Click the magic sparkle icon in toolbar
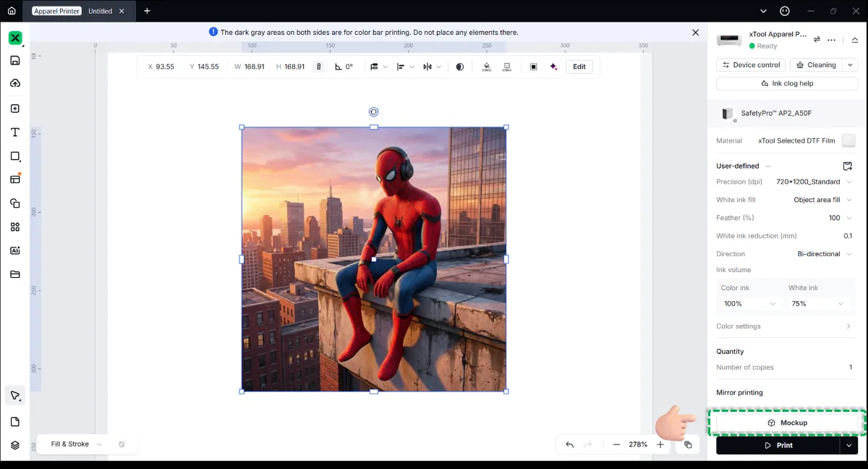The height and width of the screenshot is (469, 868). click(553, 67)
